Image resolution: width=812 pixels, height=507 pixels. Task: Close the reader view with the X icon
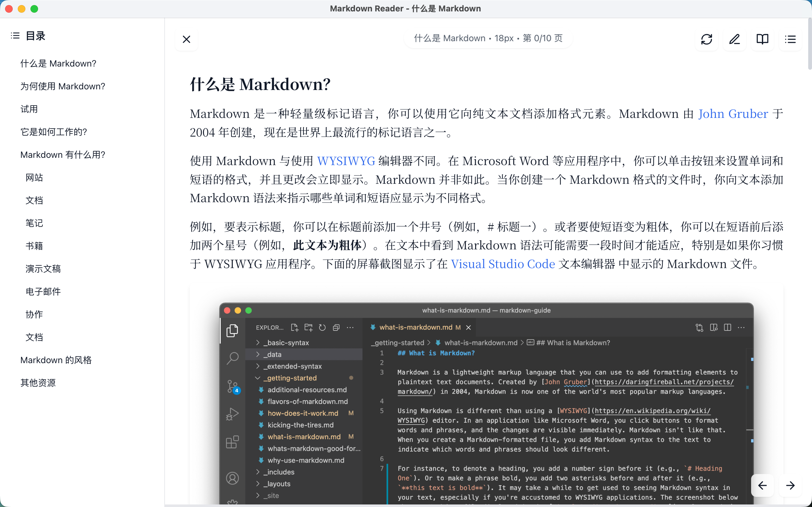coord(187,39)
